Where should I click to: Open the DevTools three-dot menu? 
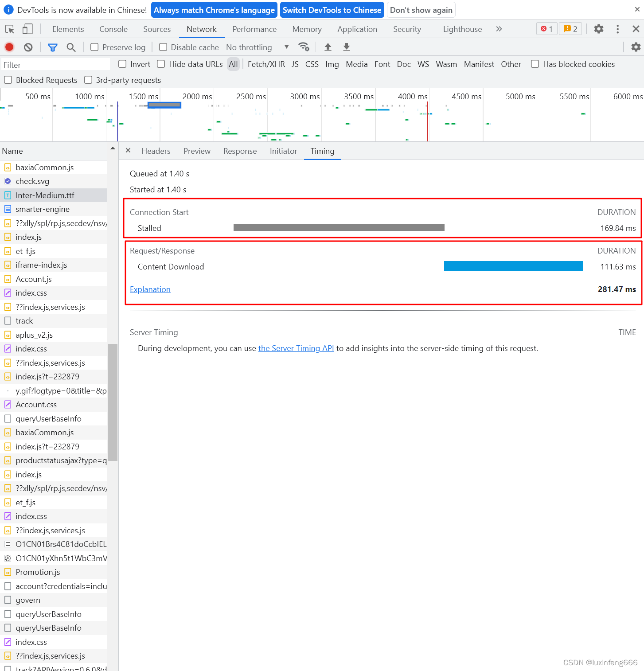pyautogui.click(x=617, y=29)
